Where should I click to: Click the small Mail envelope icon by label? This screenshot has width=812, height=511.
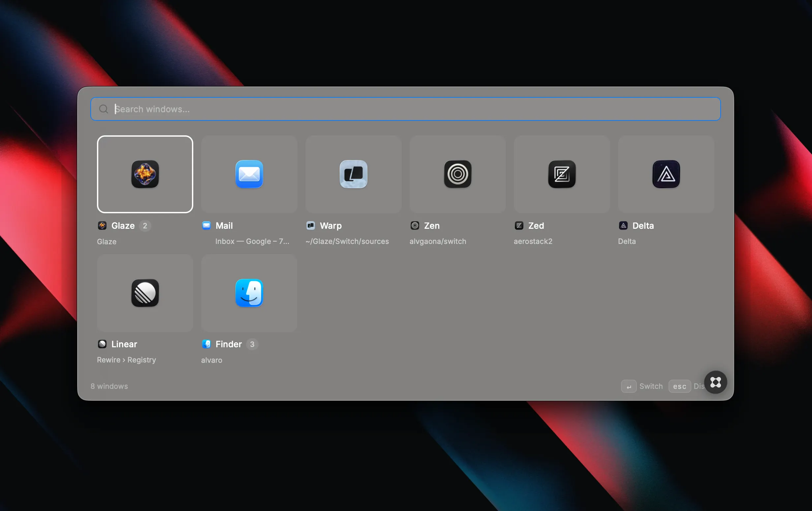tap(206, 225)
